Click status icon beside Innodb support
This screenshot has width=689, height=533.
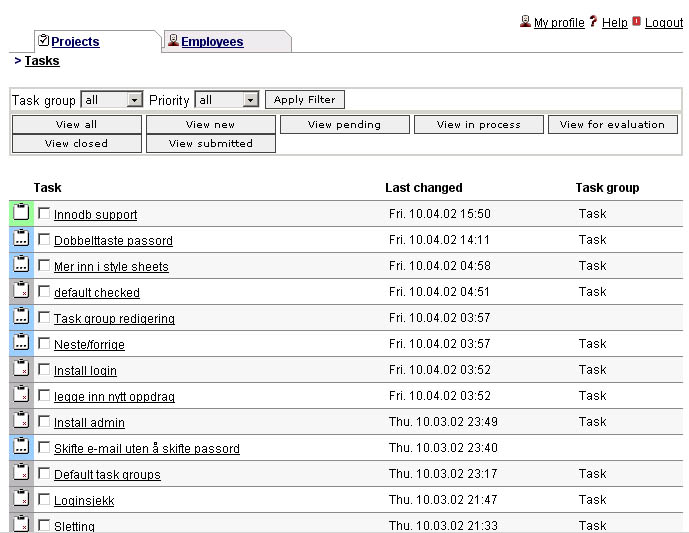(x=21, y=212)
